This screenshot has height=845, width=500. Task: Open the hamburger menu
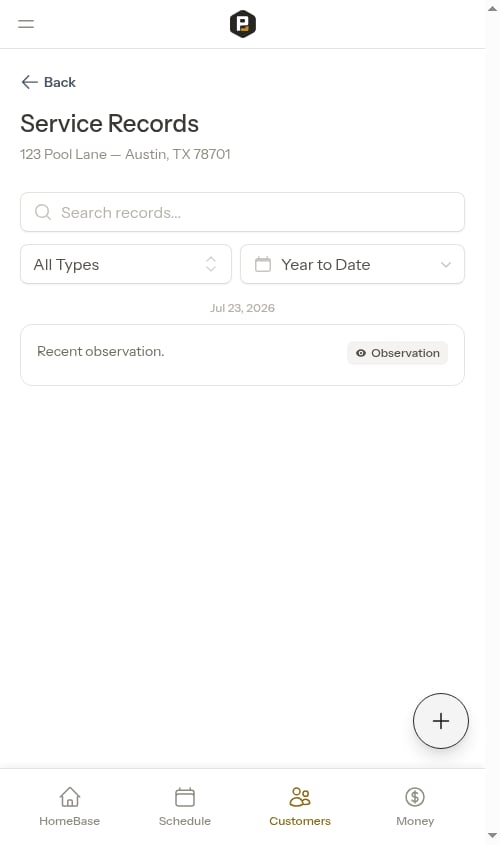point(26,24)
